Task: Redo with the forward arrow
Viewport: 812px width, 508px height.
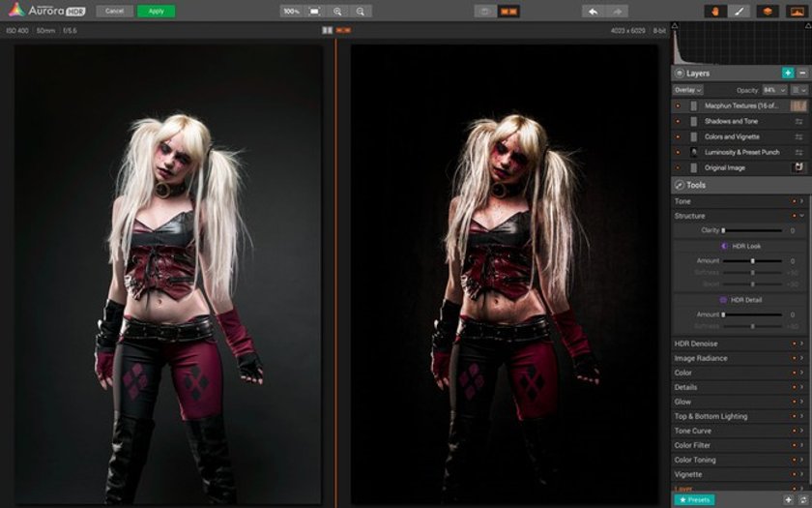Action: (x=617, y=11)
